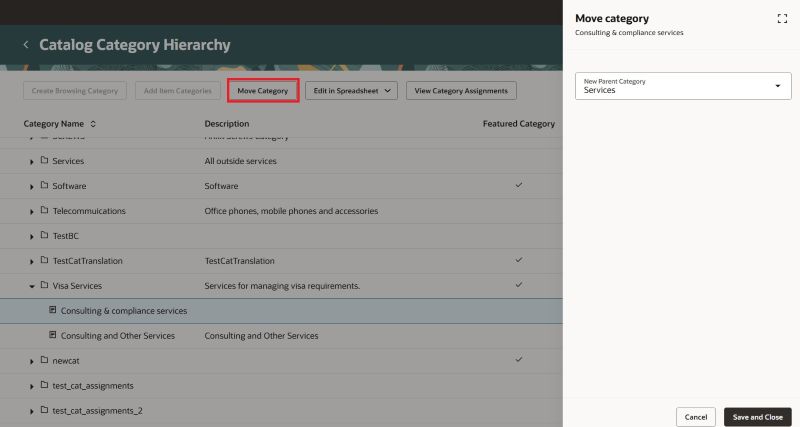
Task: Click the newcat featured checkmark
Action: coord(519,359)
